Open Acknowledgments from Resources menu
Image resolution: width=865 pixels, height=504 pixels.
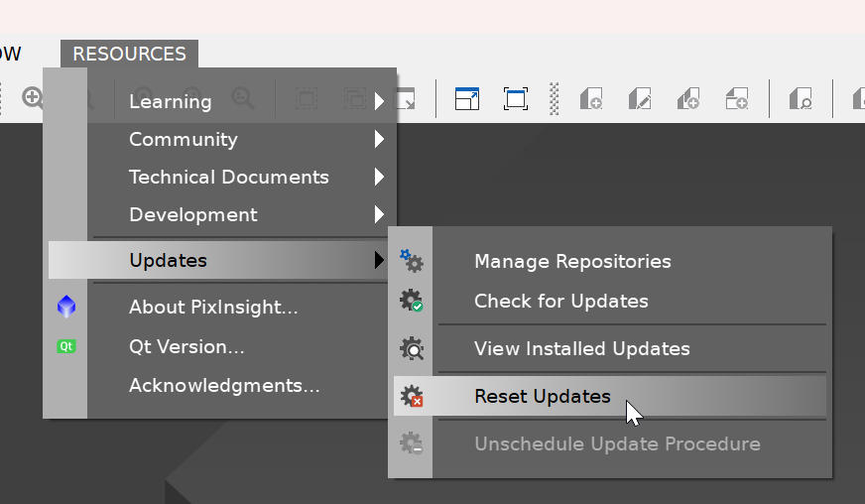[x=219, y=385]
